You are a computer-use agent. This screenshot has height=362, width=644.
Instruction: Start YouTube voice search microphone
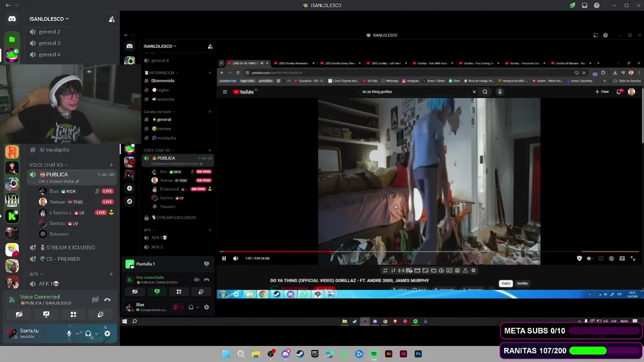click(500, 92)
